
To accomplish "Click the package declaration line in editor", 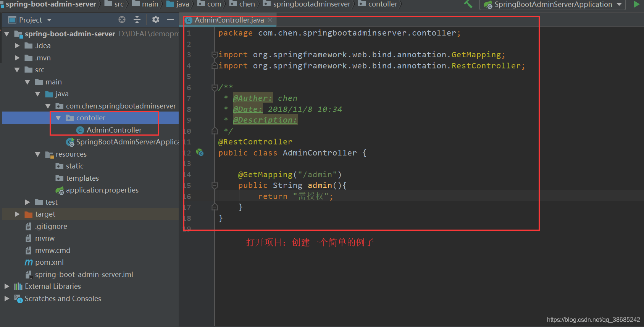I will coord(339,33).
